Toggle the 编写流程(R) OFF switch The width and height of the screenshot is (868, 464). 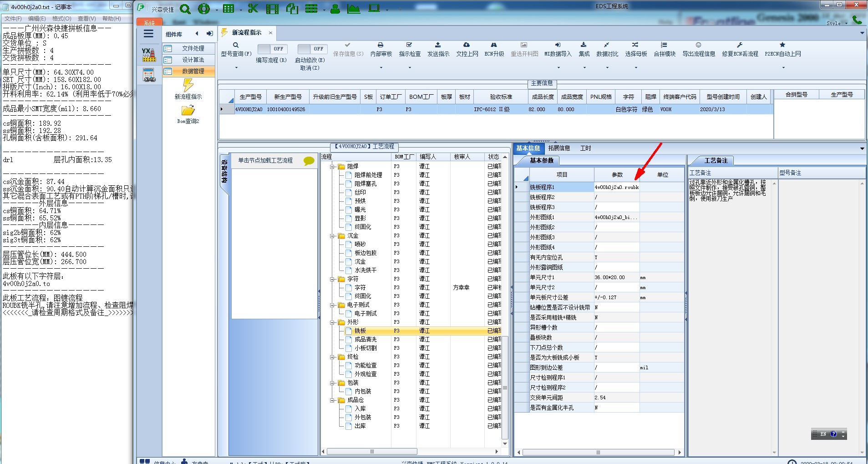(272, 49)
